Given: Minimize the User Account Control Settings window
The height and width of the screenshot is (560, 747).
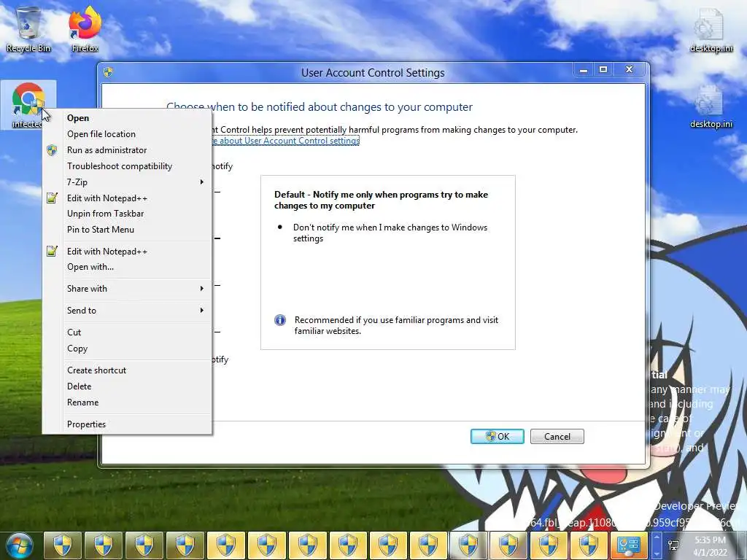Looking at the screenshot, I should pyautogui.click(x=583, y=71).
